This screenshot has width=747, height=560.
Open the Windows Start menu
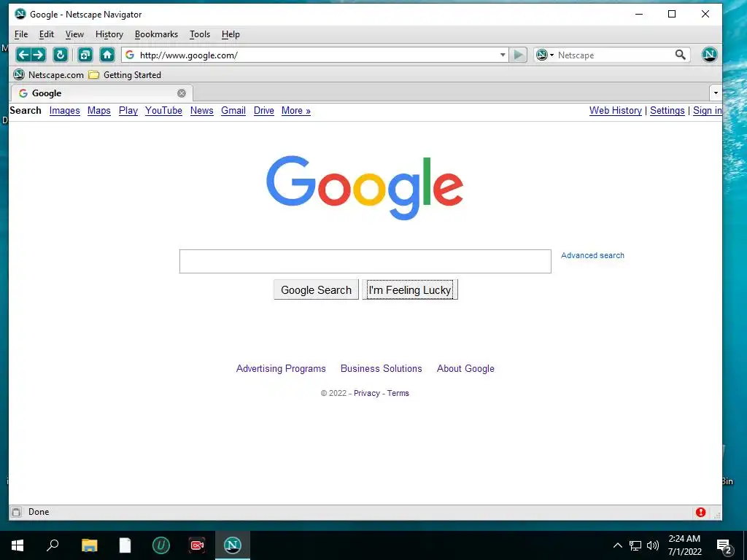point(18,545)
